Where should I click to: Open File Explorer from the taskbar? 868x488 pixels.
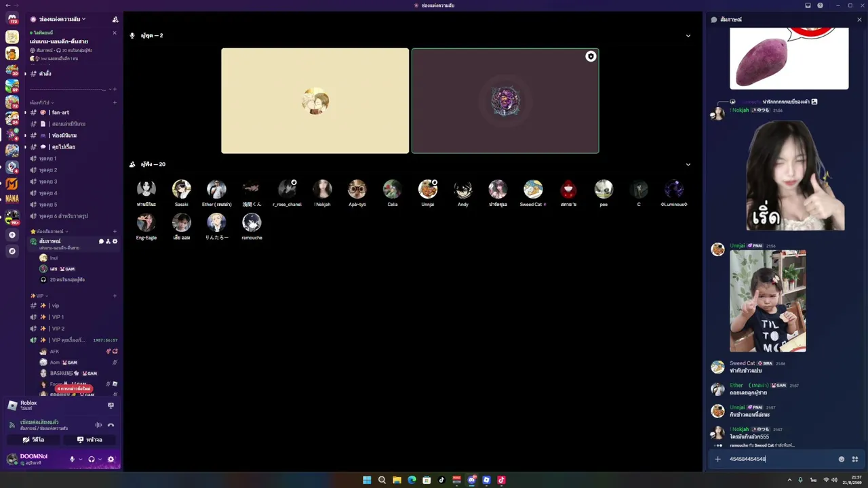(x=397, y=480)
